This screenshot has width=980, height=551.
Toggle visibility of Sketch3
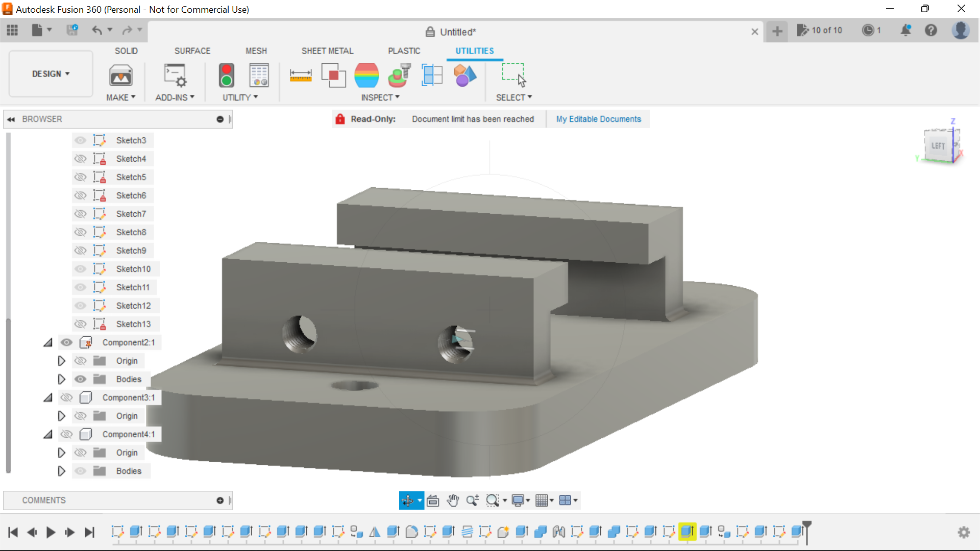[81, 140]
